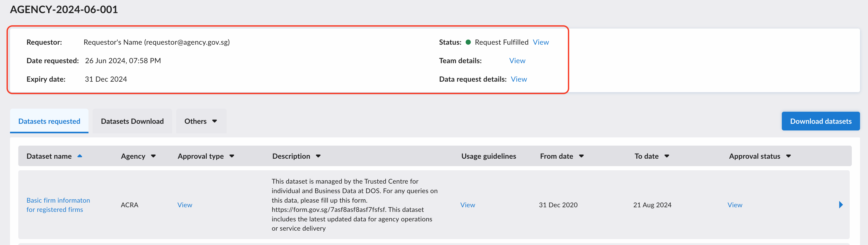The height and width of the screenshot is (245, 868).
Task: View Usage guidelines for the ACRA dataset
Action: click(x=468, y=205)
